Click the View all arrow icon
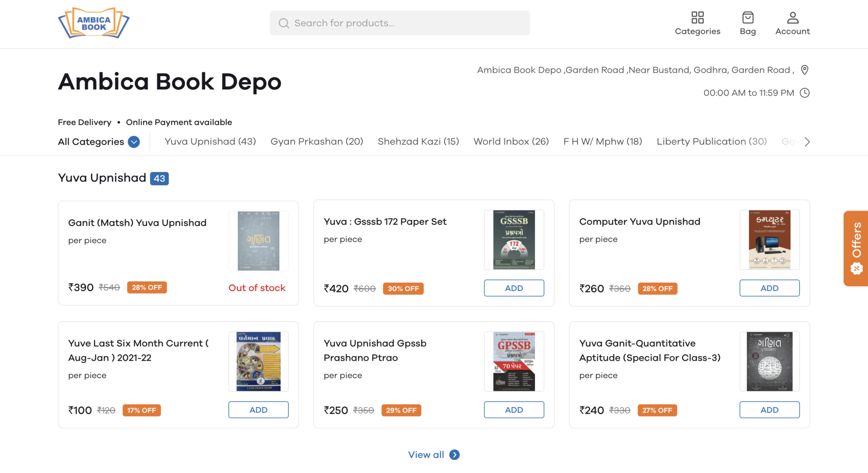The height and width of the screenshot is (473, 868). (x=454, y=455)
